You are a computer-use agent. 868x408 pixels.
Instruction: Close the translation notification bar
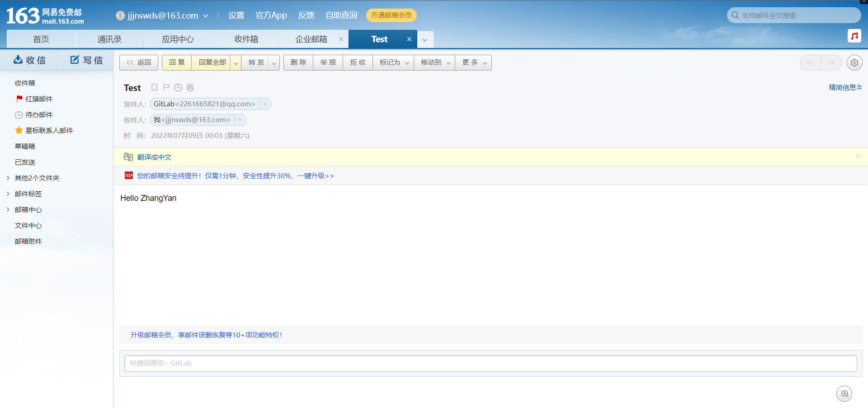pyautogui.click(x=858, y=157)
